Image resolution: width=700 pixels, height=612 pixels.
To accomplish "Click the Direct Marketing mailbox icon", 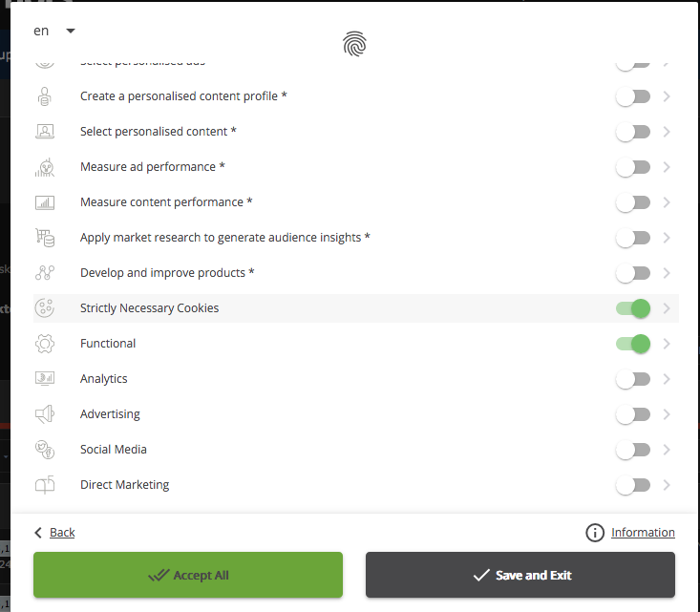I will pos(45,485).
